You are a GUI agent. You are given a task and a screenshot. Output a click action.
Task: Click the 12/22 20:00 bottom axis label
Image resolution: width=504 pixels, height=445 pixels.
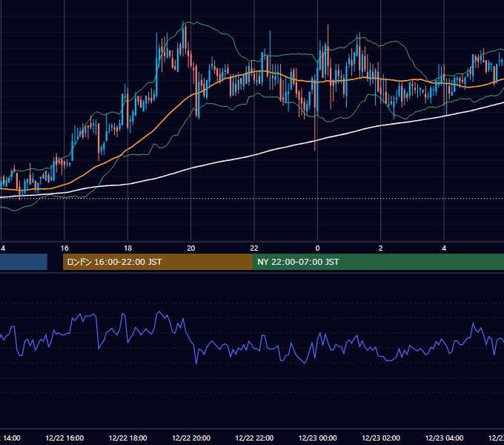click(x=191, y=438)
